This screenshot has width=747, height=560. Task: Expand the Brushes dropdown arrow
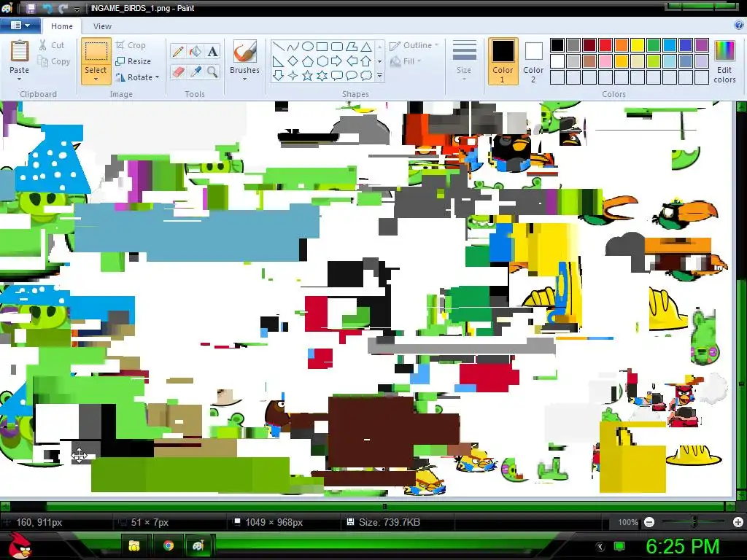point(244,79)
